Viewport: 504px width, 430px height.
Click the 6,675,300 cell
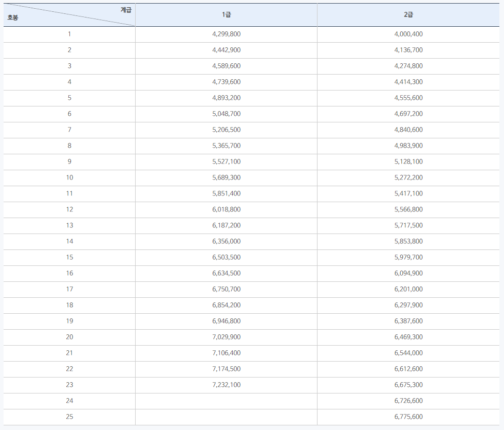(x=408, y=385)
